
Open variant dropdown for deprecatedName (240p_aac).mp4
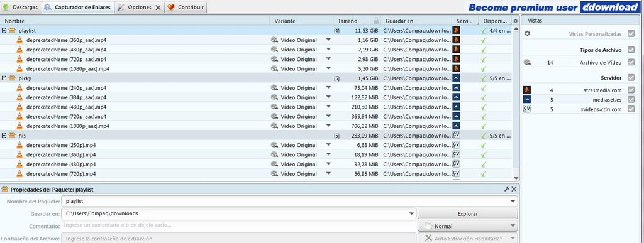coord(328,88)
